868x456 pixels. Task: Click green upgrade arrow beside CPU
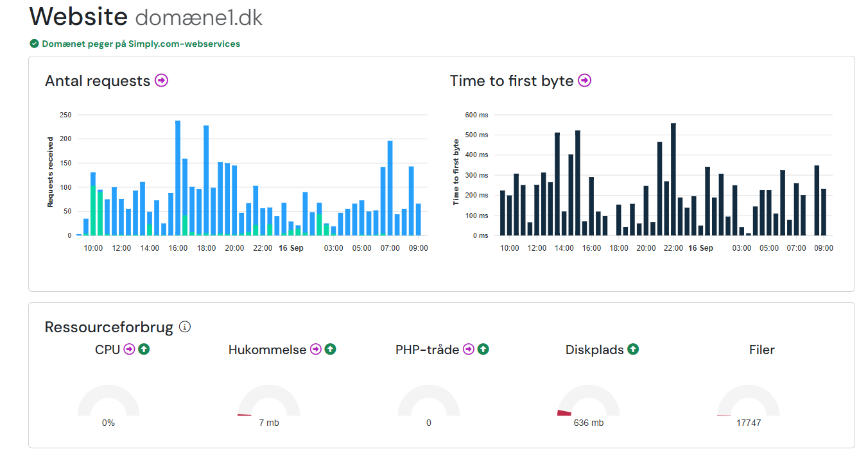pyautogui.click(x=144, y=350)
